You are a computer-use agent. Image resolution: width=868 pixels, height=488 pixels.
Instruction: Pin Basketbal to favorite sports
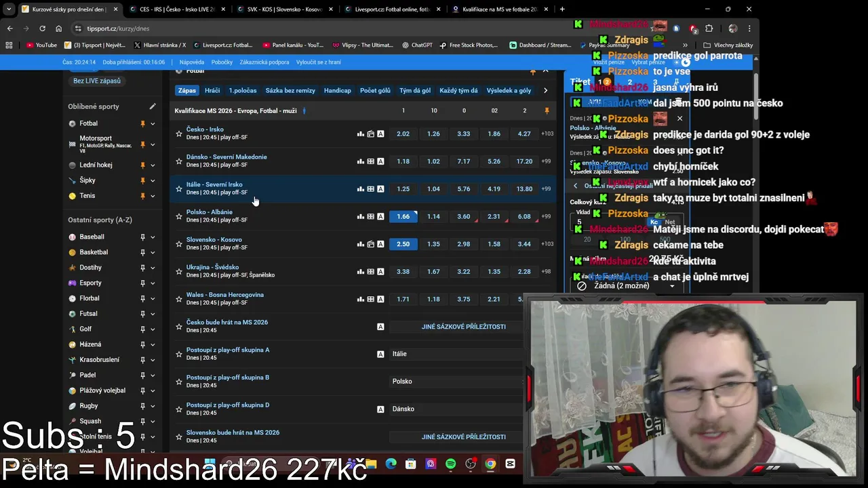pos(142,253)
